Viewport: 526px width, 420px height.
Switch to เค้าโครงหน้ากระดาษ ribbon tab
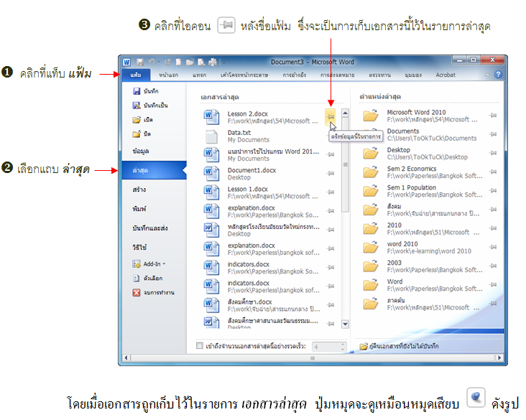[x=244, y=75]
